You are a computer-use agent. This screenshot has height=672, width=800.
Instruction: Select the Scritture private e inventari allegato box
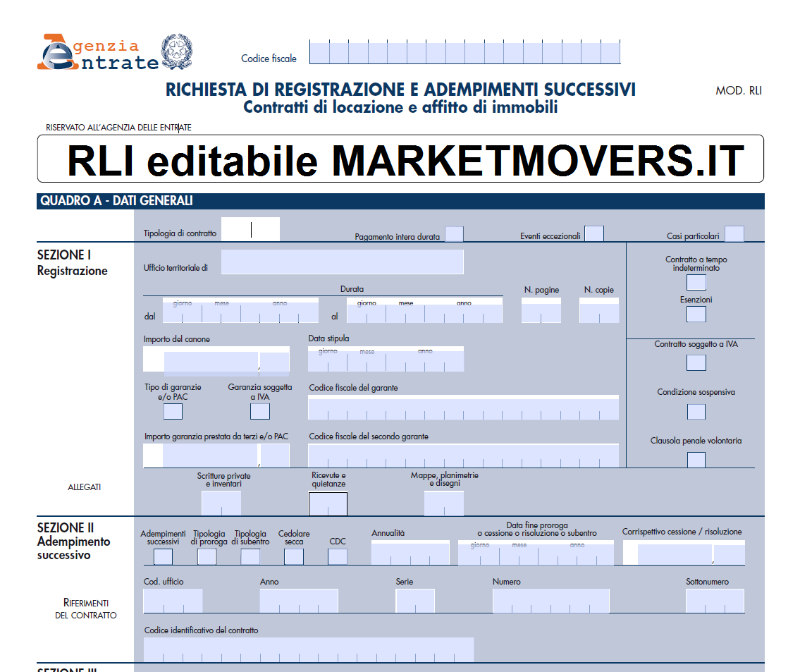[x=221, y=503]
